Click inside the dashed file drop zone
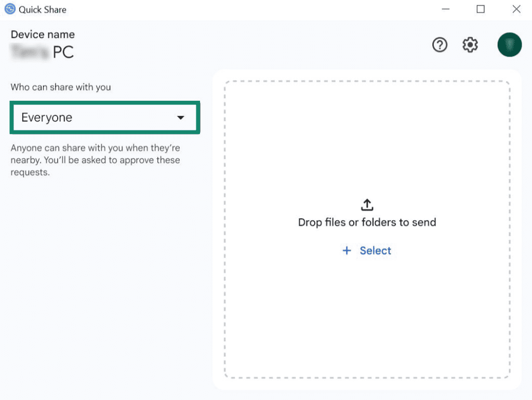The width and height of the screenshot is (532, 400). pos(367,230)
